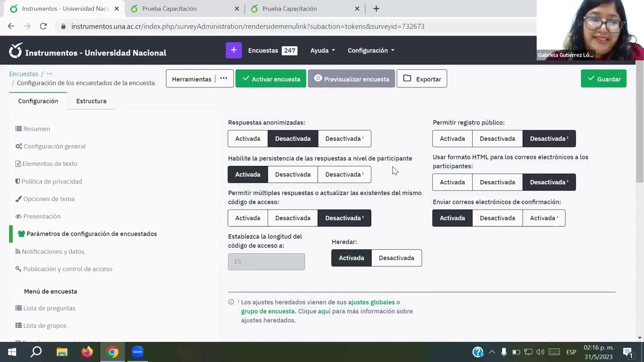This screenshot has height=362, width=644.
Task: Click the Notificaciones y datos feed icon
Action: pyautogui.click(x=18, y=251)
